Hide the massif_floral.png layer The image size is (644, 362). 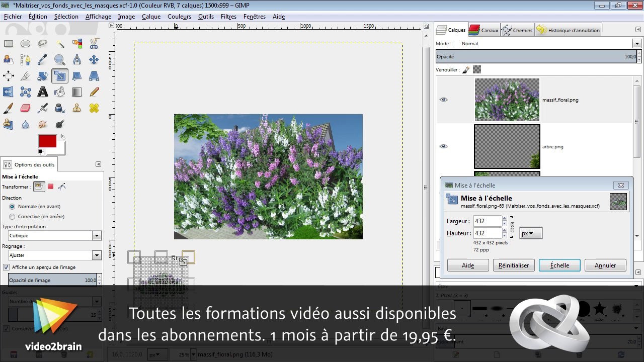click(443, 100)
